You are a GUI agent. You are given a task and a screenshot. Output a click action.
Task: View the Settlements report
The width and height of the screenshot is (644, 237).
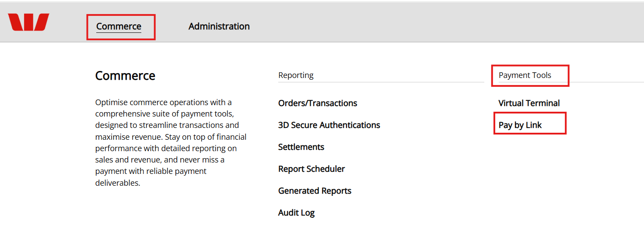(x=301, y=147)
